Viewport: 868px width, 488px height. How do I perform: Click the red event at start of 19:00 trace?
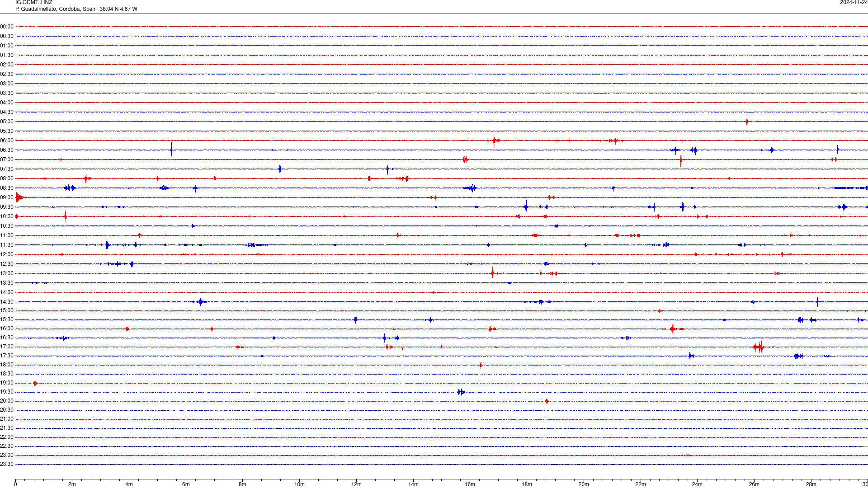point(35,383)
